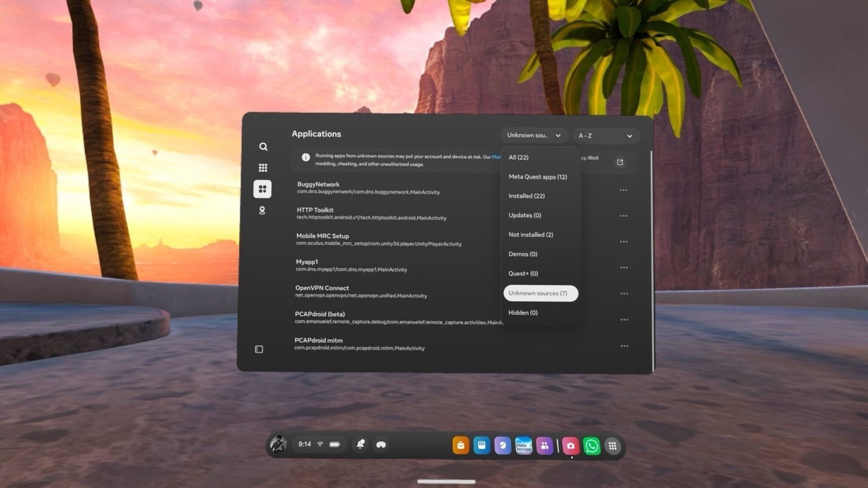Open the three-dot menu for BuggyNetwork

click(x=623, y=190)
